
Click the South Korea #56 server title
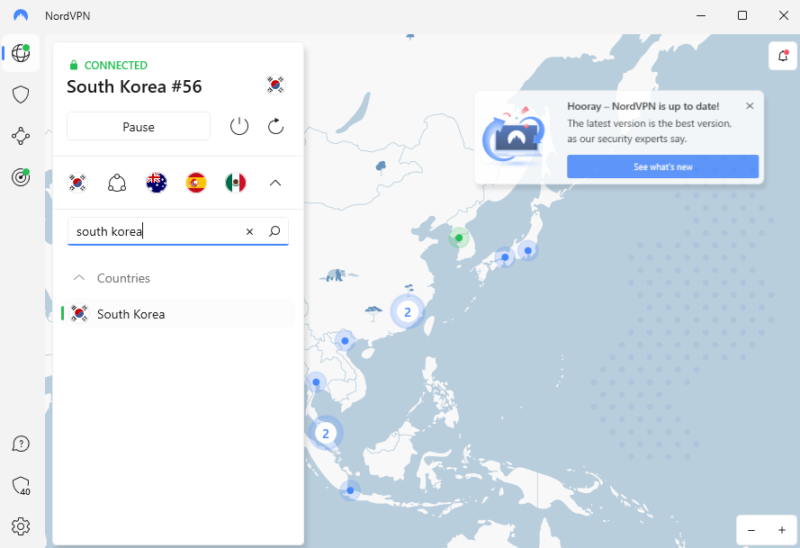(134, 87)
